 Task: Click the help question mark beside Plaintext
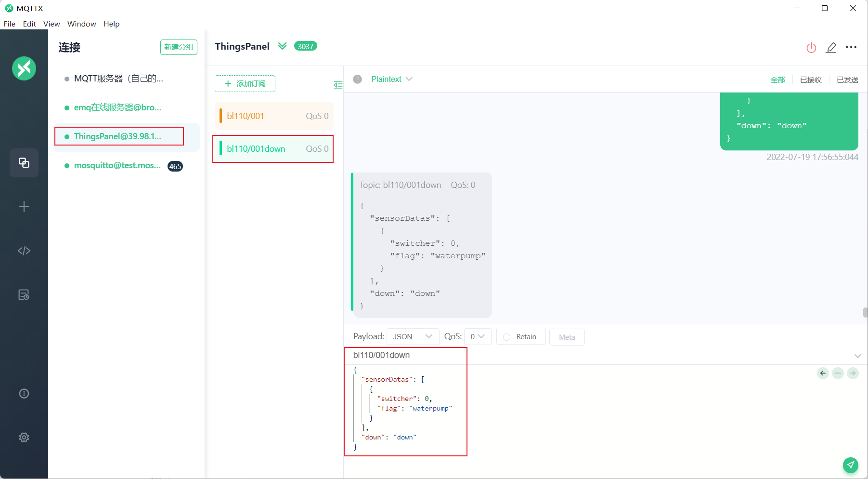click(357, 79)
